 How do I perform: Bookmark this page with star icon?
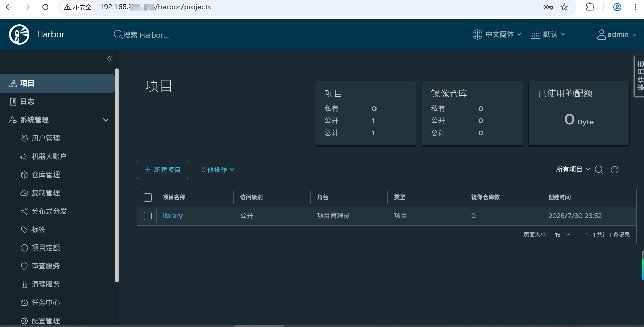(564, 7)
